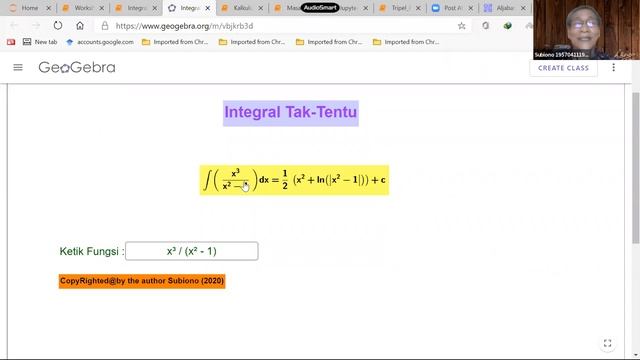Open the GeoGebra hamburger menu

(18, 67)
